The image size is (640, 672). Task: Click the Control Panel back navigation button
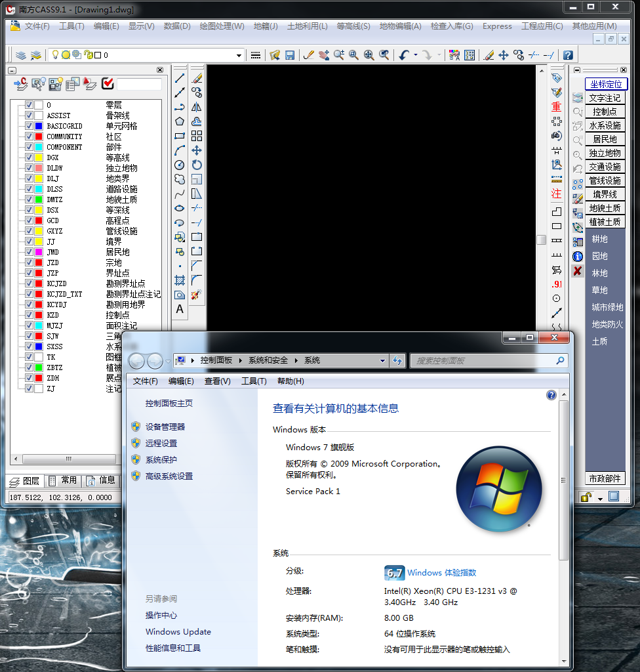[x=136, y=362]
